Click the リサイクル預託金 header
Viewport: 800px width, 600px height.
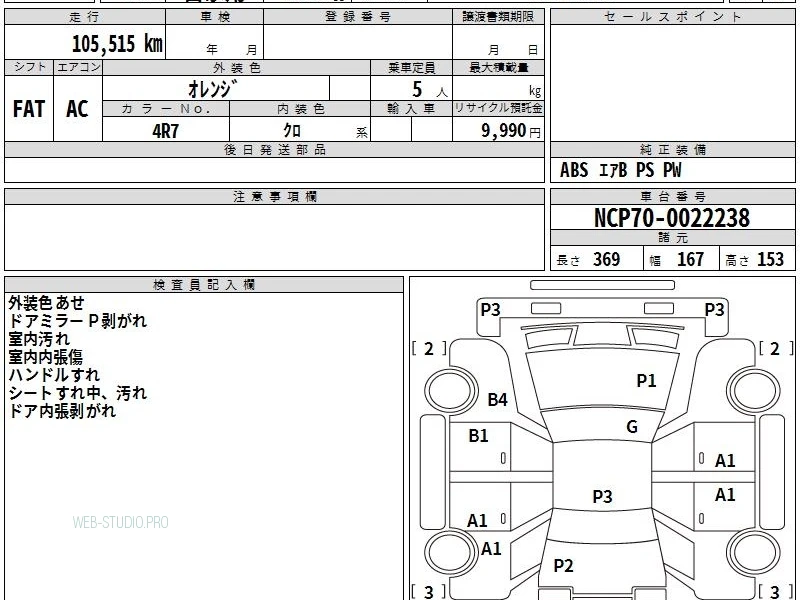coord(498,108)
